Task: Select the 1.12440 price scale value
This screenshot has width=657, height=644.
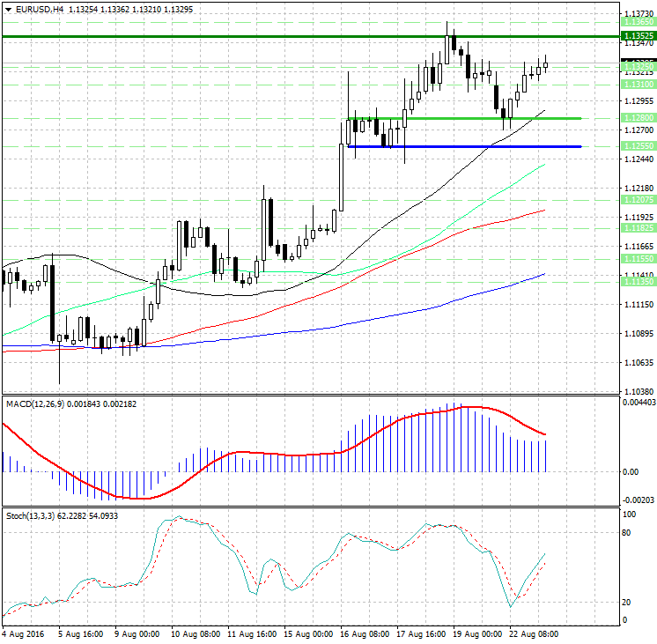Action: point(639,159)
